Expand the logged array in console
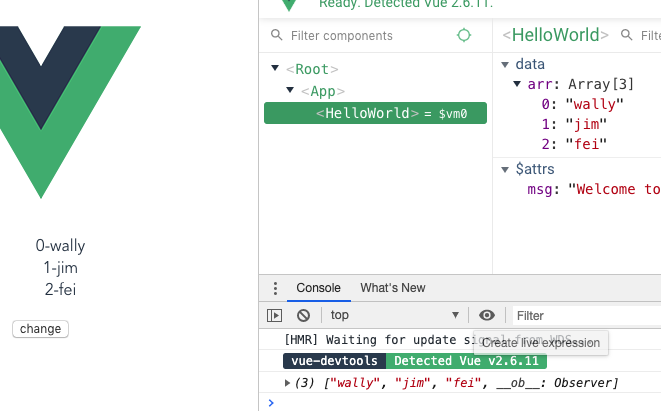661x411 pixels. pos(288,383)
